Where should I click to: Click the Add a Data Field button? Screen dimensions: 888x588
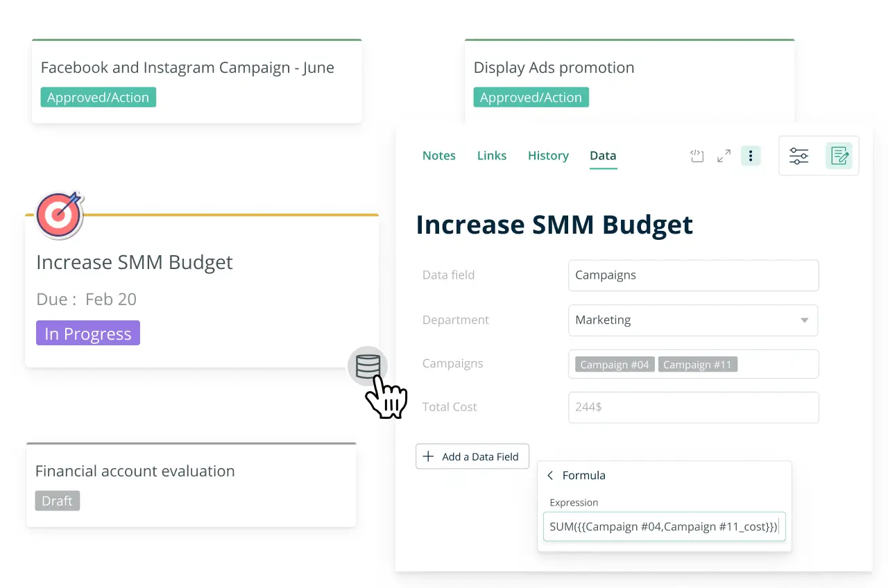click(472, 457)
